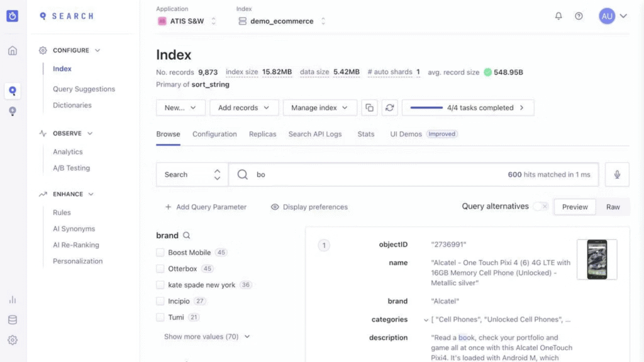Click Add Query Parameter
This screenshot has width=644, height=362.
pos(206,207)
